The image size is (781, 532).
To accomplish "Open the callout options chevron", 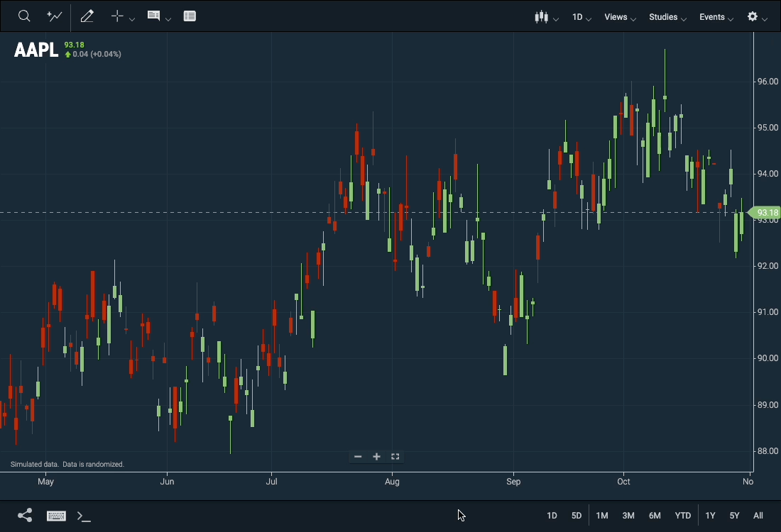I will (168, 19).
